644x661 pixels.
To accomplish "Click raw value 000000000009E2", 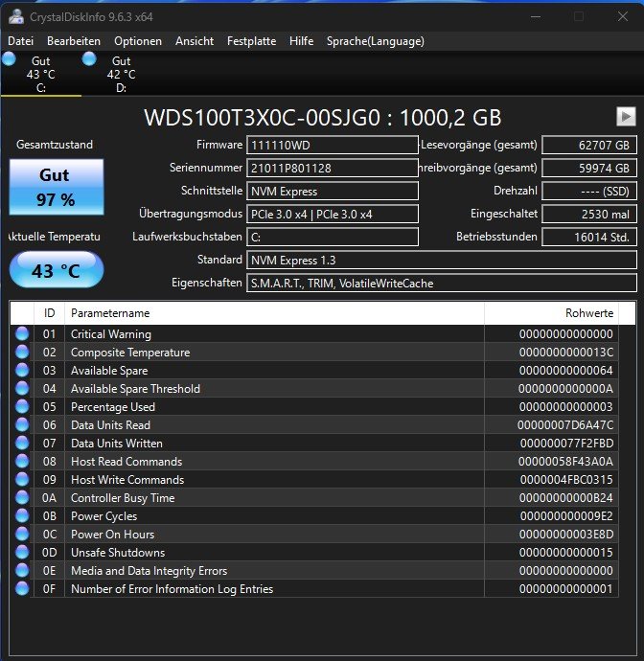I will [x=566, y=516].
